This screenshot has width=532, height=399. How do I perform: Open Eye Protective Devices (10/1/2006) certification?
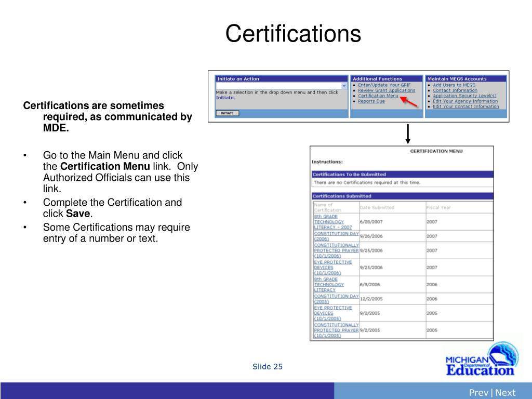332,268
